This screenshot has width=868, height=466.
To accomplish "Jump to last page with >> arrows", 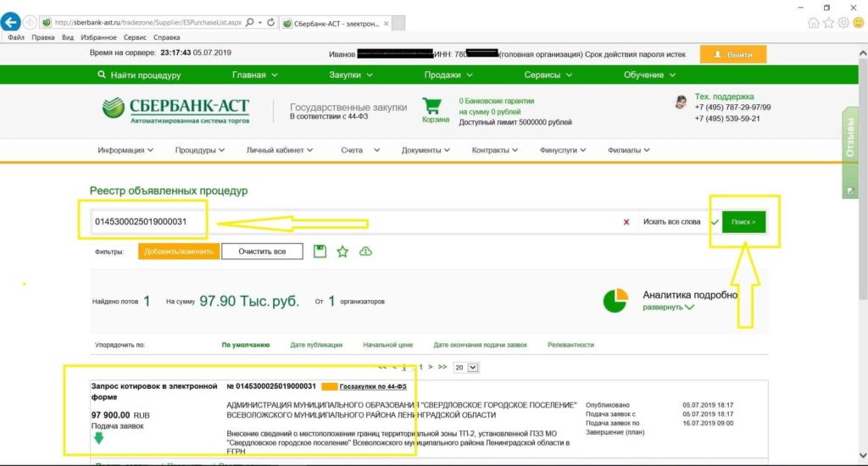I will [x=442, y=367].
